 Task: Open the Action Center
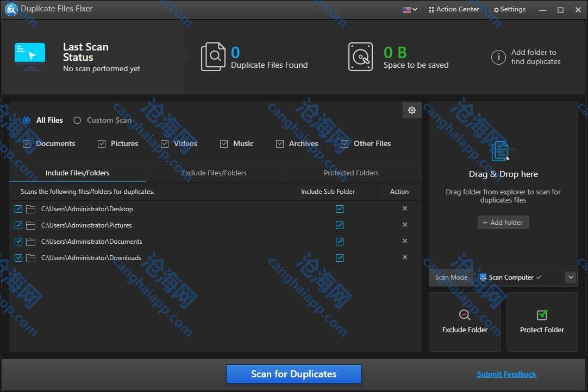click(x=454, y=9)
